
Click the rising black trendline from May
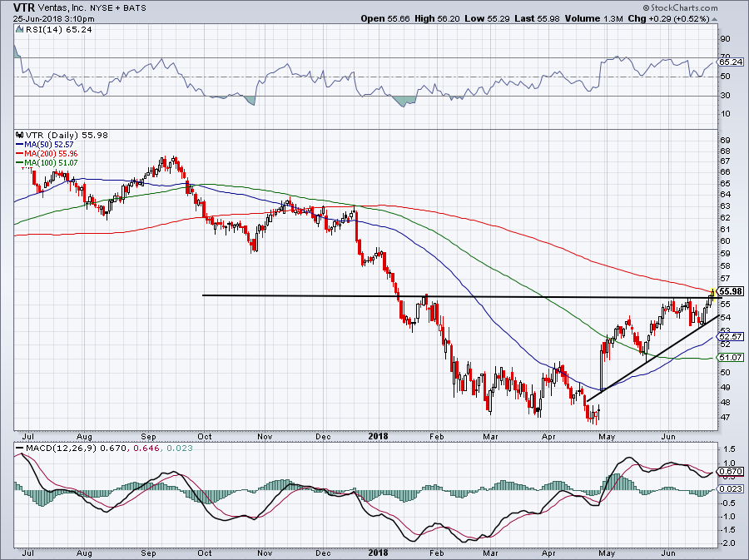click(652, 359)
